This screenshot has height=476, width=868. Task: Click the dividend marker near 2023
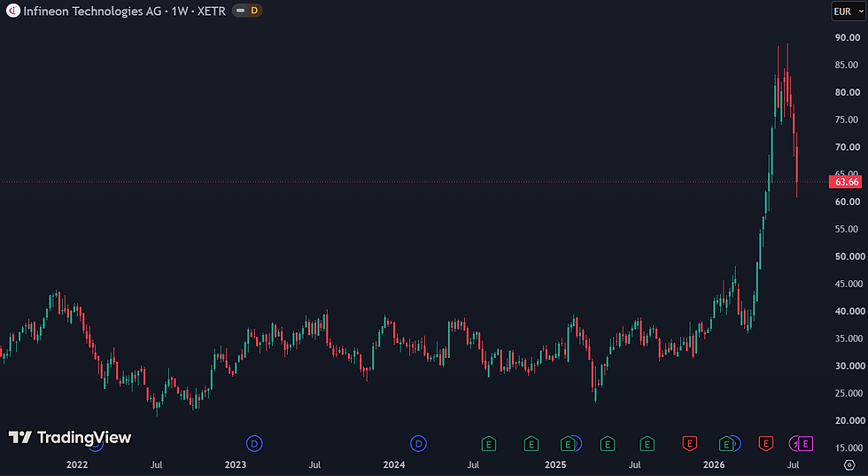click(x=254, y=443)
